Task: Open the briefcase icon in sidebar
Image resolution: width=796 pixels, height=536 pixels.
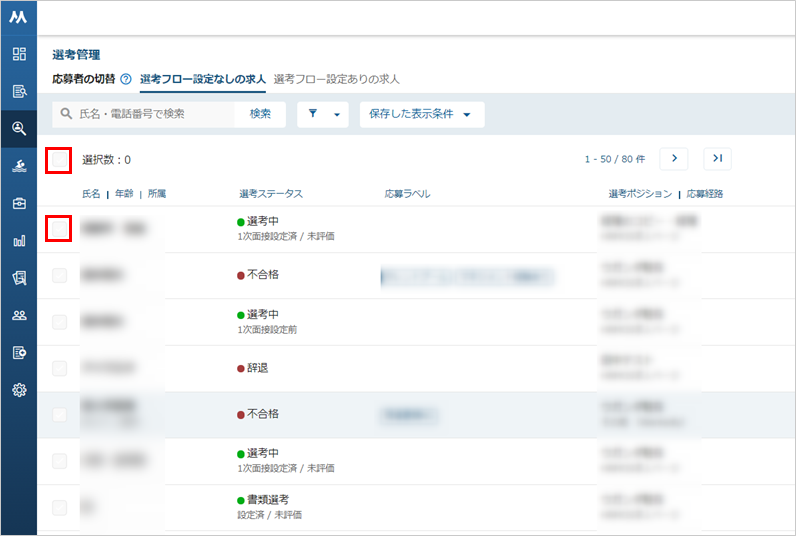Action: (x=19, y=204)
